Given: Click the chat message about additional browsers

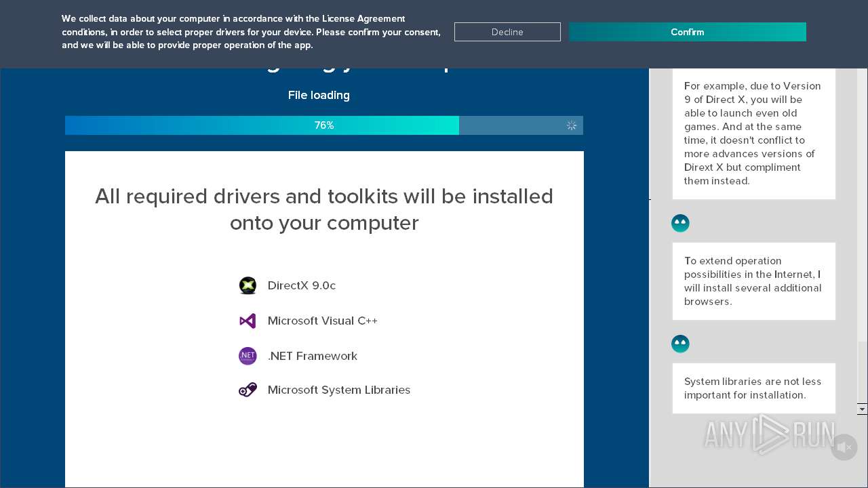Looking at the screenshot, I should (754, 281).
